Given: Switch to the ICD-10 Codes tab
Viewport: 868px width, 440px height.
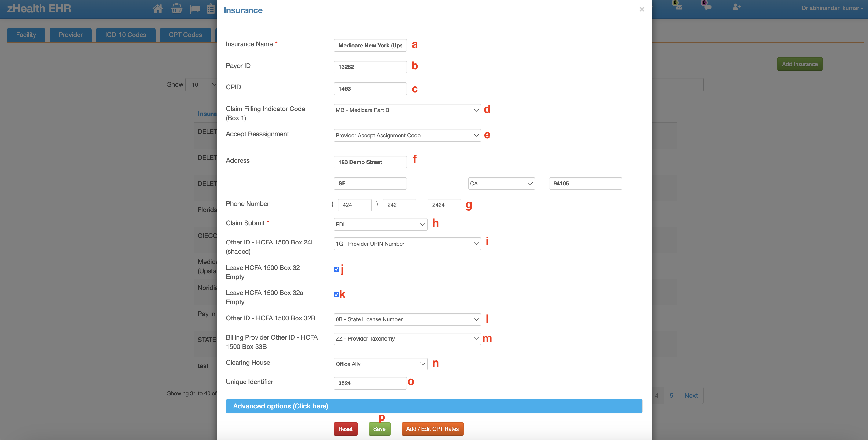Looking at the screenshot, I should click(125, 35).
